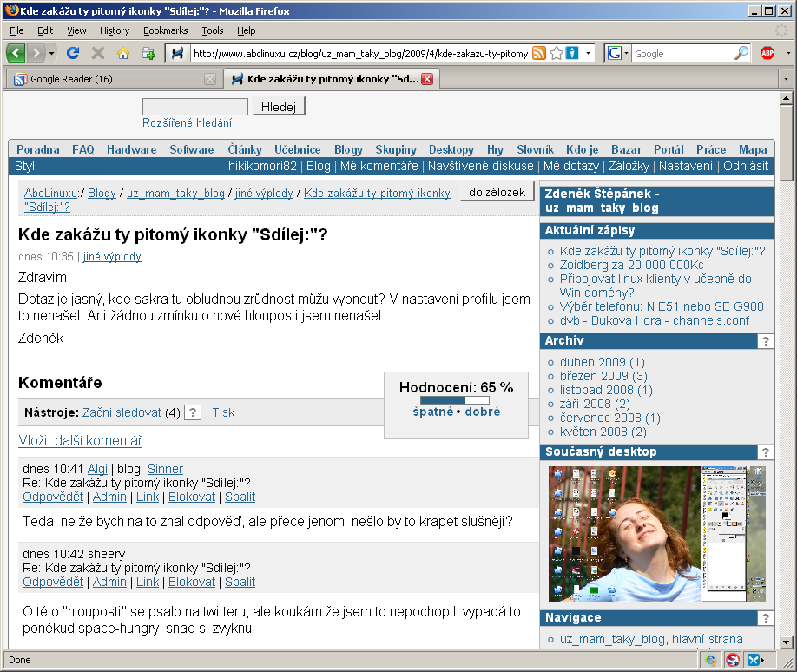Rate the post 'špatné'
Image resolution: width=797 pixels, height=672 pixels.
[x=432, y=412]
